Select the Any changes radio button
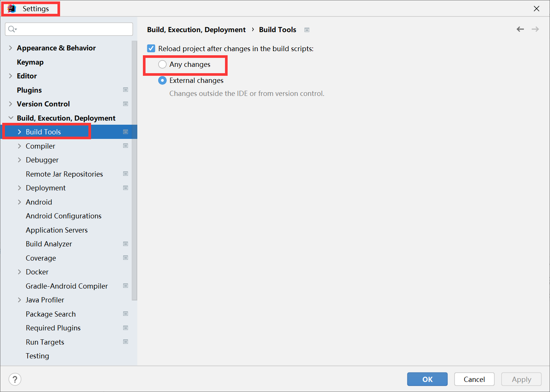This screenshot has width=550, height=392. pyautogui.click(x=162, y=64)
